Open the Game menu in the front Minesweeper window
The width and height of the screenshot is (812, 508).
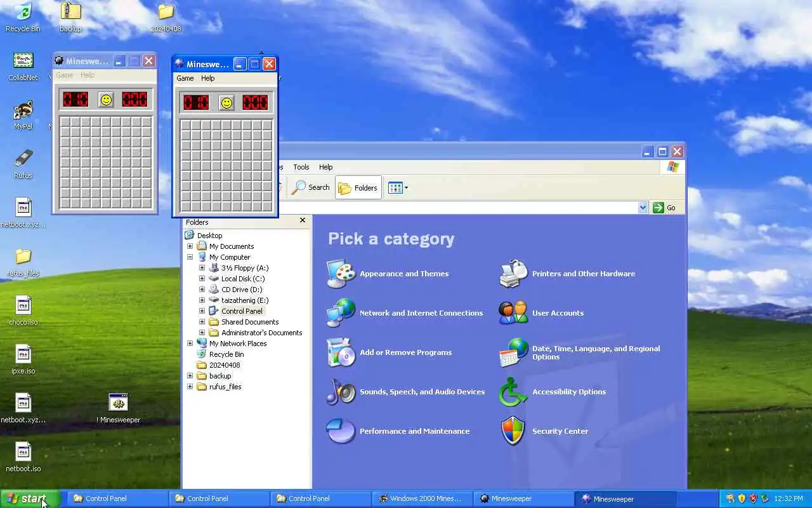tap(185, 78)
